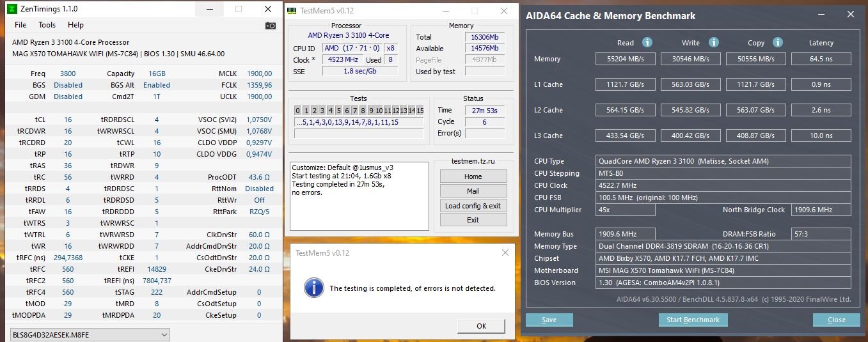868x342 pixels.
Task: Click the L1 Cache Read value 1121.7 GB/s
Action: pyautogui.click(x=626, y=84)
